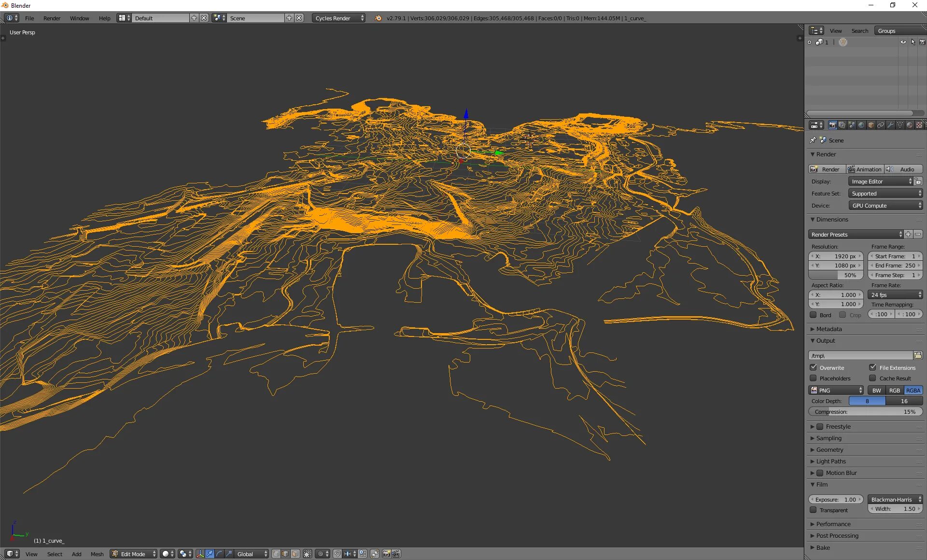927x560 pixels.
Task: Click the Compression slider
Action: pyautogui.click(x=865, y=412)
